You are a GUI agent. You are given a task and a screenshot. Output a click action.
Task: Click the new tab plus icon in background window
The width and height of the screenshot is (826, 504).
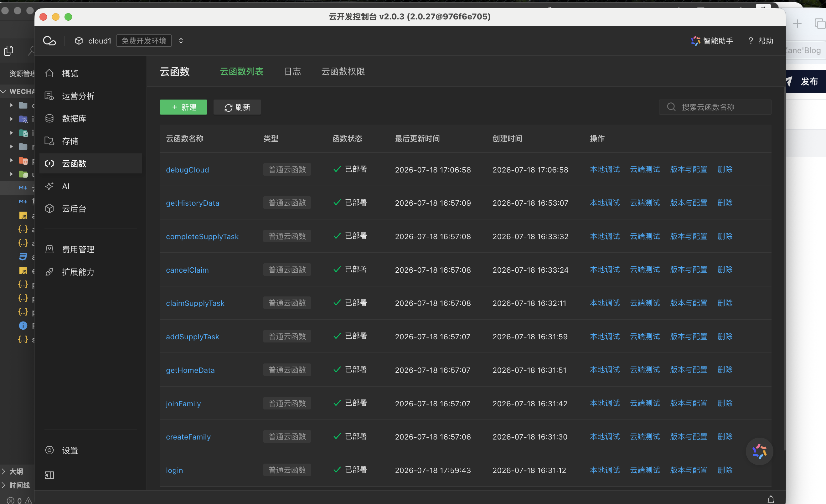click(x=797, y=23)
